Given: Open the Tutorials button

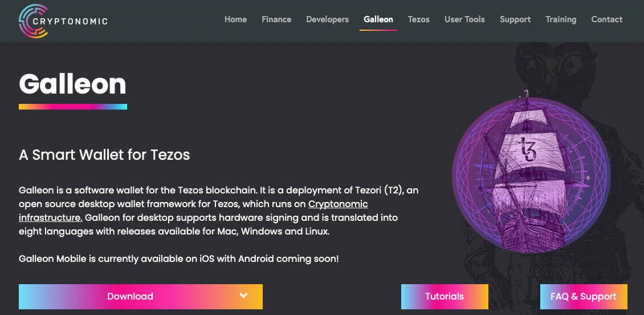Looking at the screenshot, I should pos(445,296).
